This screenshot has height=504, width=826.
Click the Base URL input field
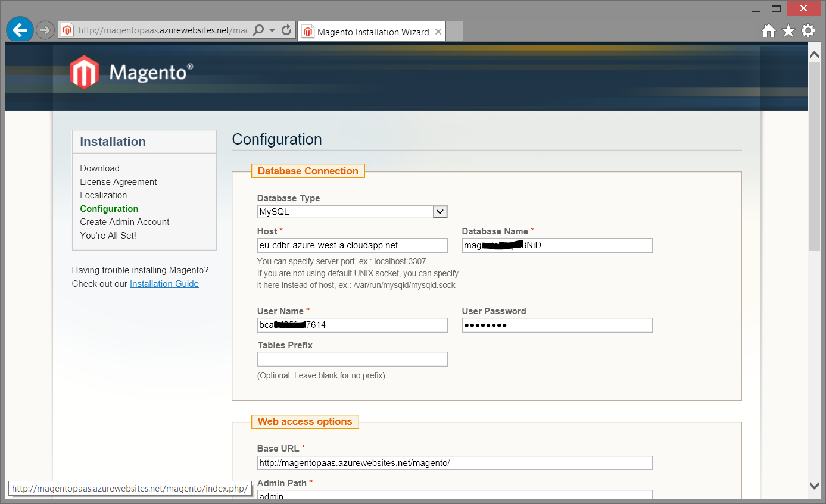pos(454,463)
